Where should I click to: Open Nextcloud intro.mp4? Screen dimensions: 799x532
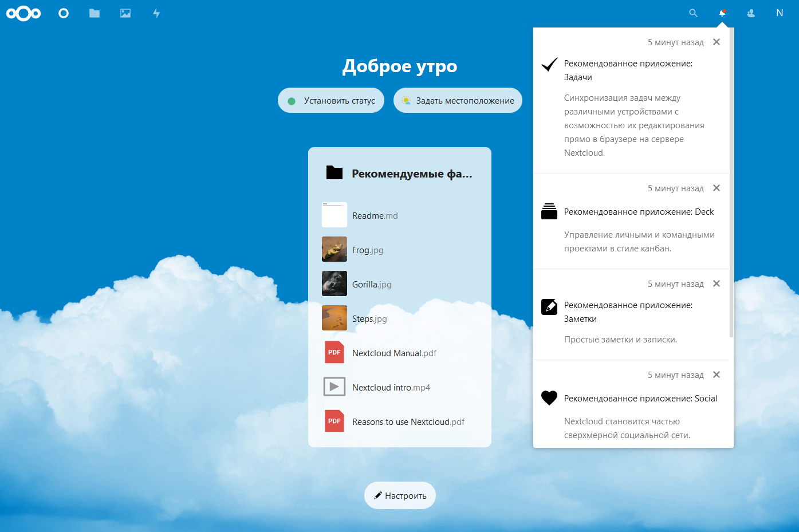click(400, 387)
